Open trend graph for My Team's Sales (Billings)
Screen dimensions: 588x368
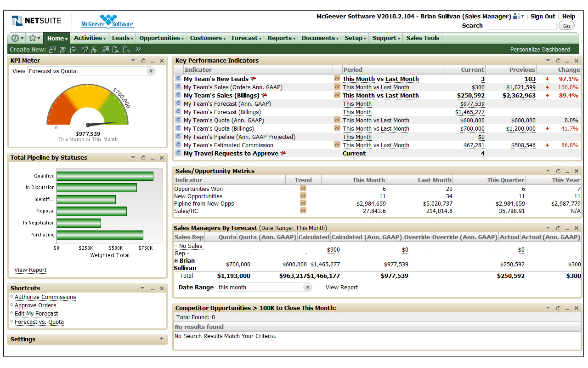(x=337, y=95)
